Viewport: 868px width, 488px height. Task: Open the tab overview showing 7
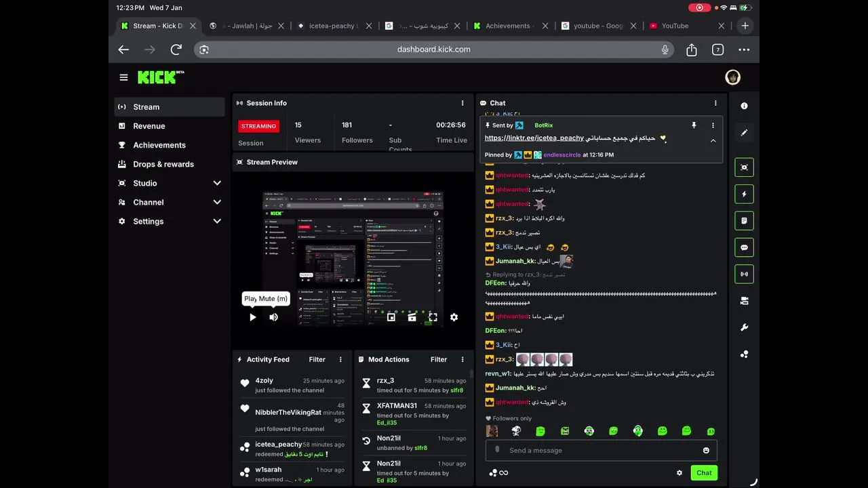tap(717, 49)
